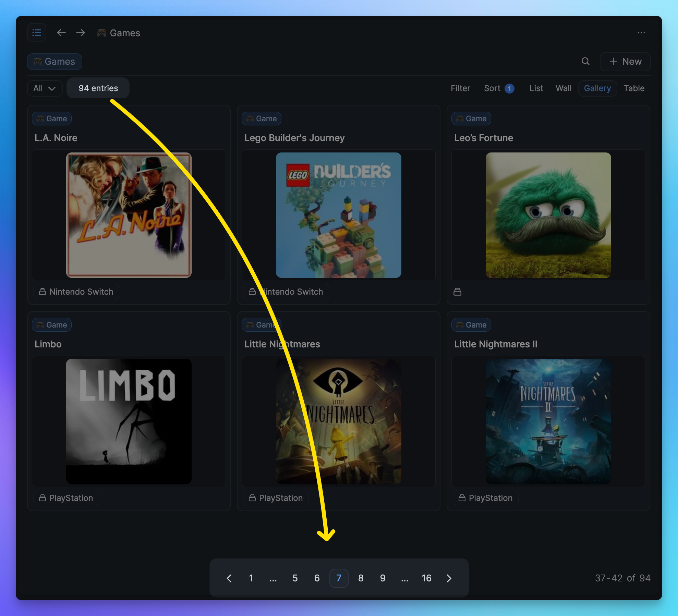The height and width of the screenshot is (616, 678).
Task: Open the Limbo title
Action: 48,344
